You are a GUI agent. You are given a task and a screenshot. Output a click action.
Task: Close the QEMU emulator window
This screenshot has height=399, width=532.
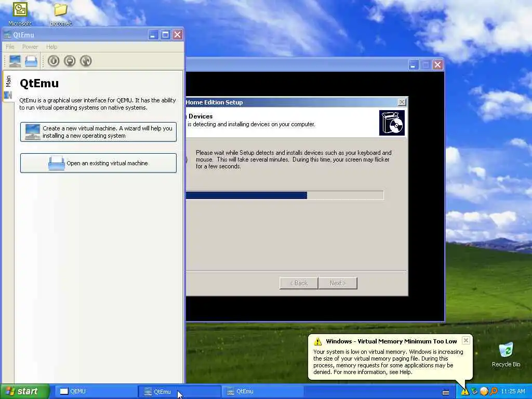(437, 65)
